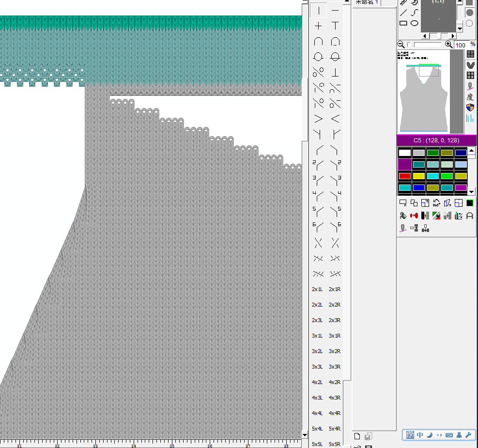This screenshot has width=478, height=448.
Task: Choose the hollow circle shape mode
Action: coord(470,23)
